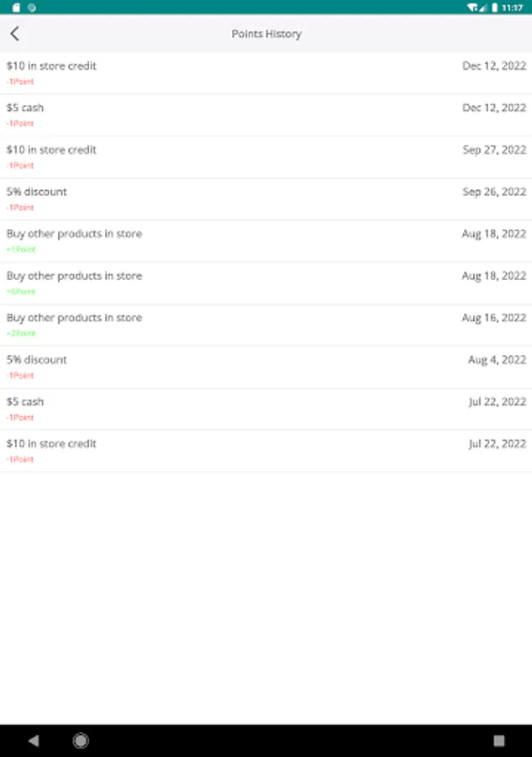Open the Aug 4 5% discount entry

[x=266, y=368]
